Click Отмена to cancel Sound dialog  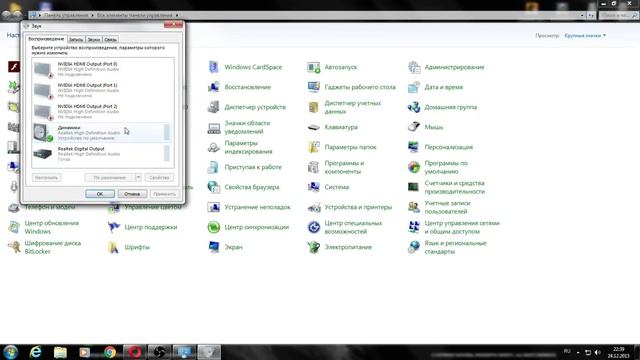pyautogui.click(x=132, y=194)
